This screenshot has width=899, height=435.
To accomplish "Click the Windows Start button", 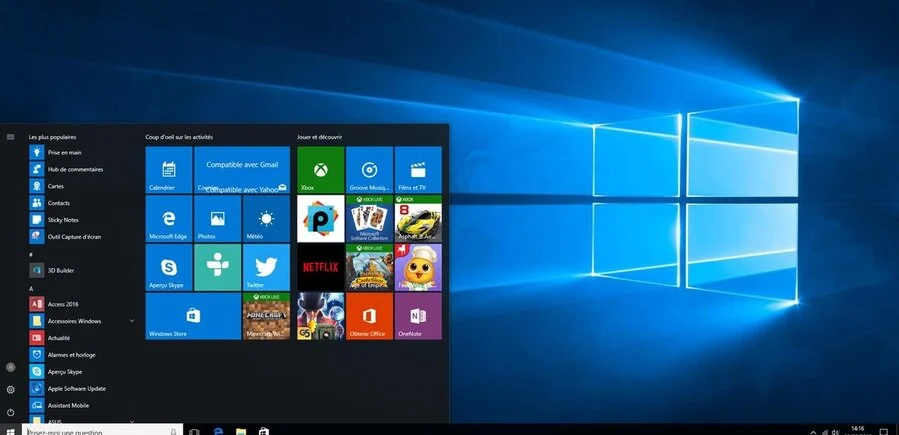I will [10, 430].
